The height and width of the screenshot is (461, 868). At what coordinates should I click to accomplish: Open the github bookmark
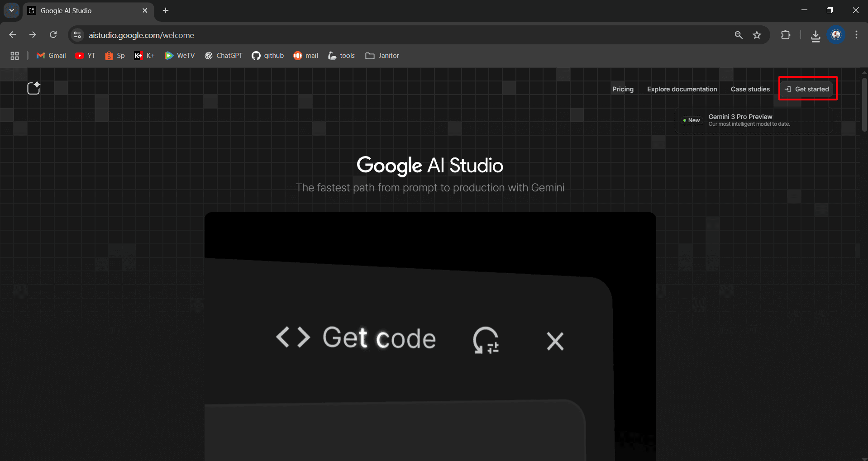[267, 55]
